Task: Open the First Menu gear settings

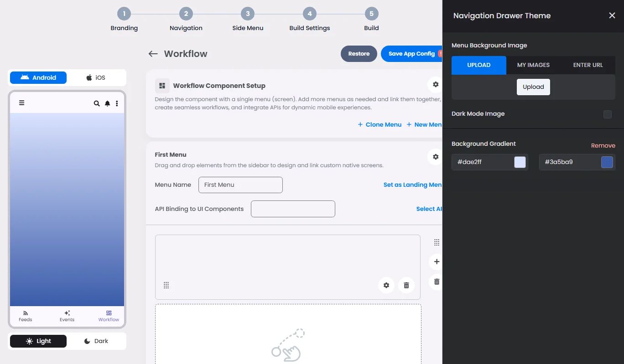Action: [436, 157]
